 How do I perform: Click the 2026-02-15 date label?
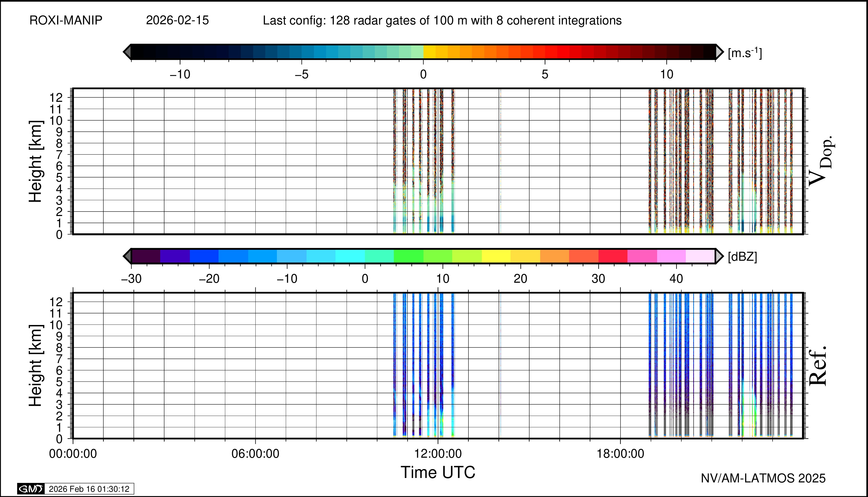pyautogui.click(x=177, y=21)
